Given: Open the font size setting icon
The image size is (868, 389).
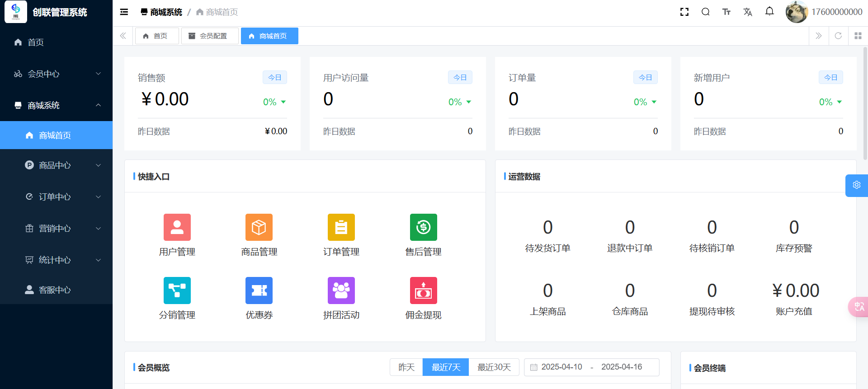Looking at the screenshot, I should click(726, 12).
